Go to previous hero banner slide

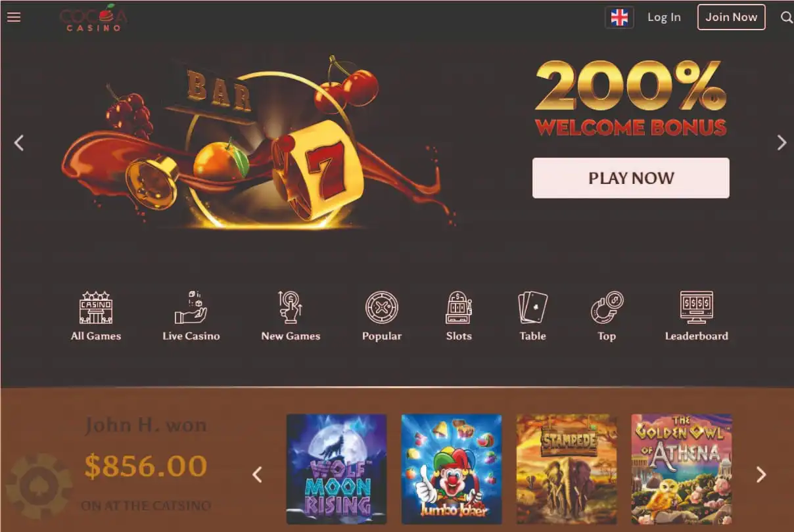click(x=19, y=143)
